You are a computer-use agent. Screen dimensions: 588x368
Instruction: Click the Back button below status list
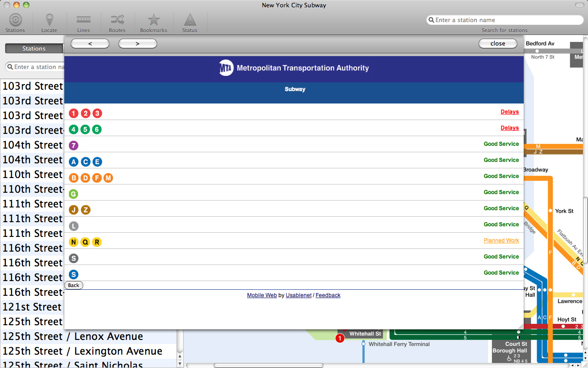(73, 285)
